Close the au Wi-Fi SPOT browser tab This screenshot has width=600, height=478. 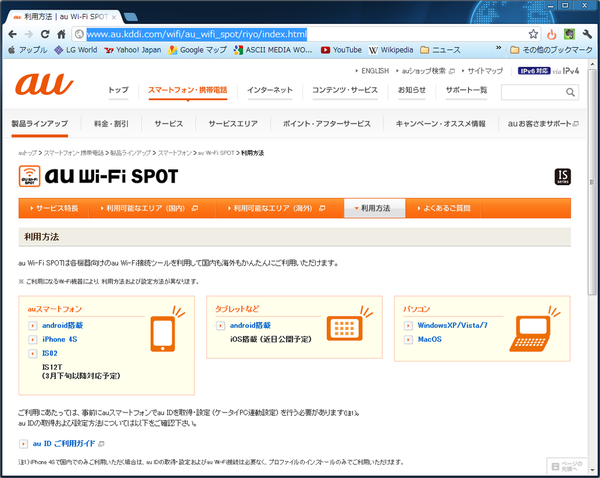(114, 17)
